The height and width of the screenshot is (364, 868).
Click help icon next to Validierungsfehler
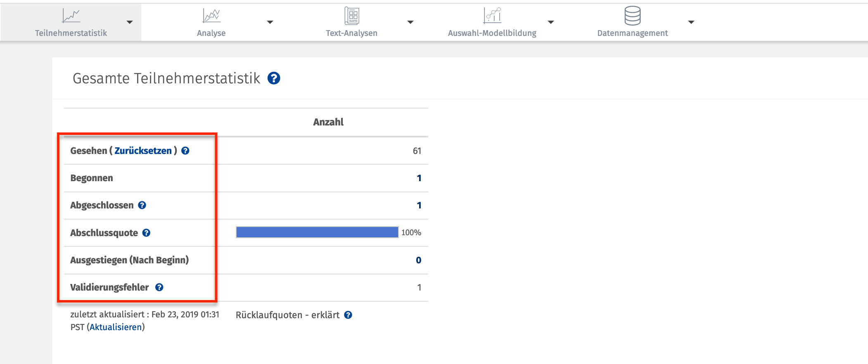click(159, 287)
